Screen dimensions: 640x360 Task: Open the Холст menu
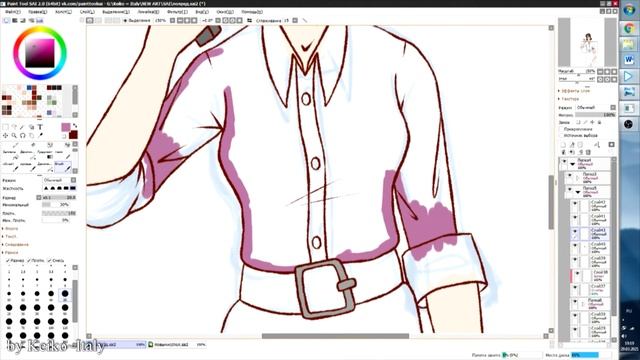click(63, 12)
